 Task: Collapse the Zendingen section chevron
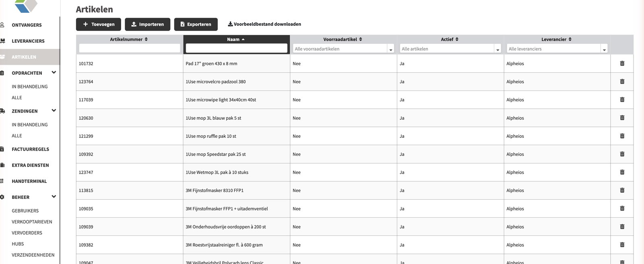[54, 111]
